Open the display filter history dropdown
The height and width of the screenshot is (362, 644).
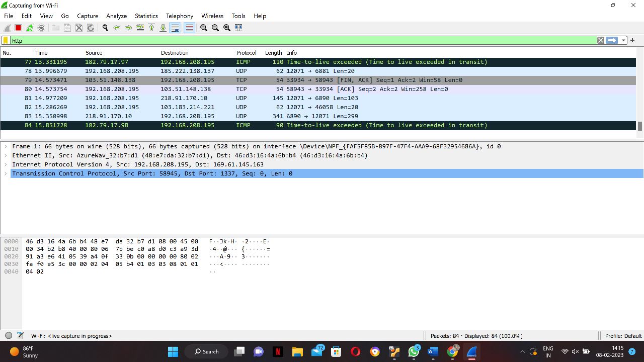coord(623,40)
